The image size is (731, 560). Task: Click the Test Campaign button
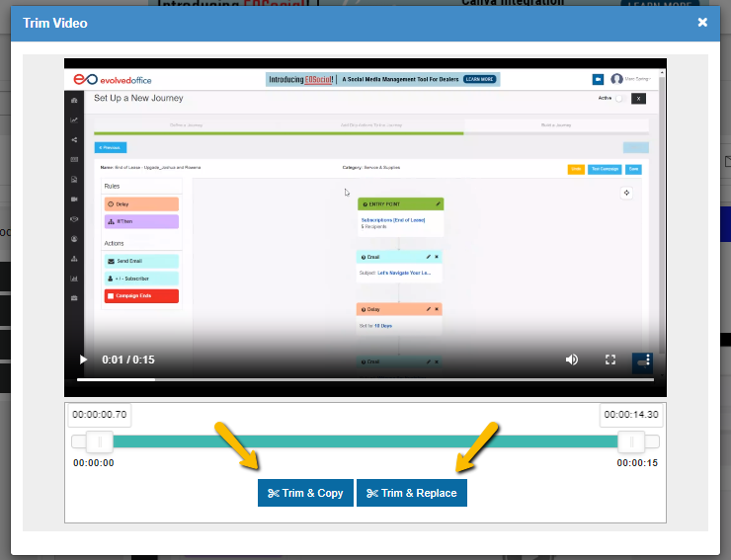pos(605,169)
